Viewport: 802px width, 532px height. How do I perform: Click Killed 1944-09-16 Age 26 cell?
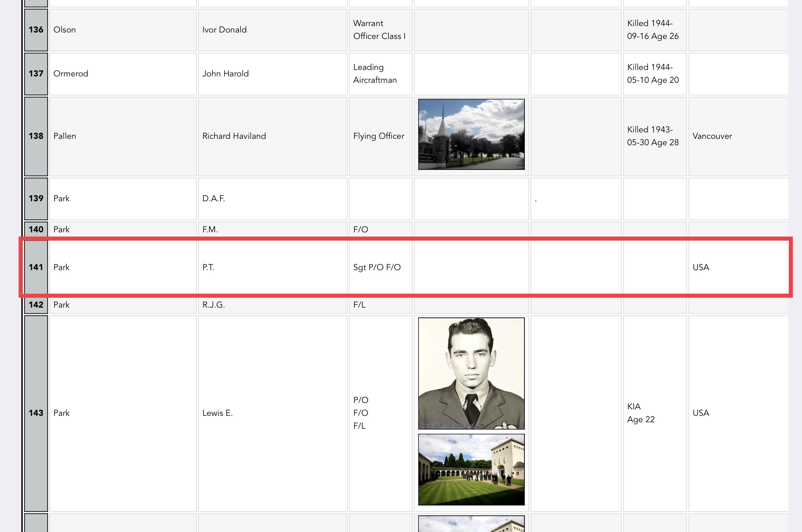(x=654, y=30)
